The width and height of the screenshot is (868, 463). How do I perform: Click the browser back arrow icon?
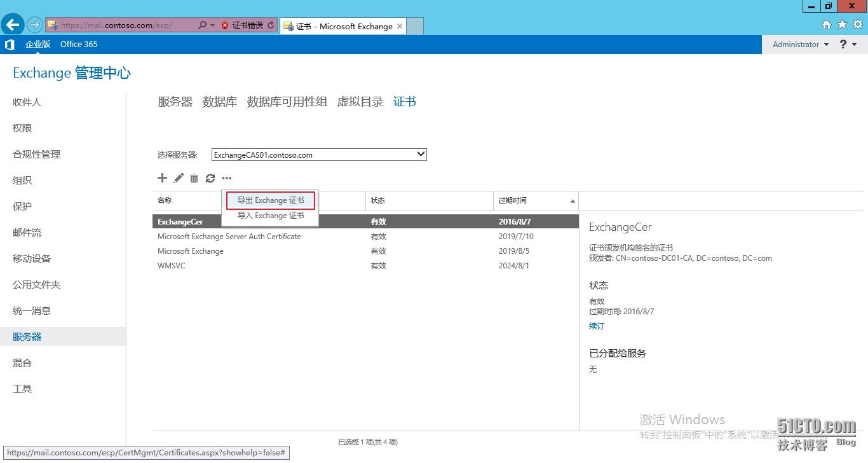tap(12, 24)
